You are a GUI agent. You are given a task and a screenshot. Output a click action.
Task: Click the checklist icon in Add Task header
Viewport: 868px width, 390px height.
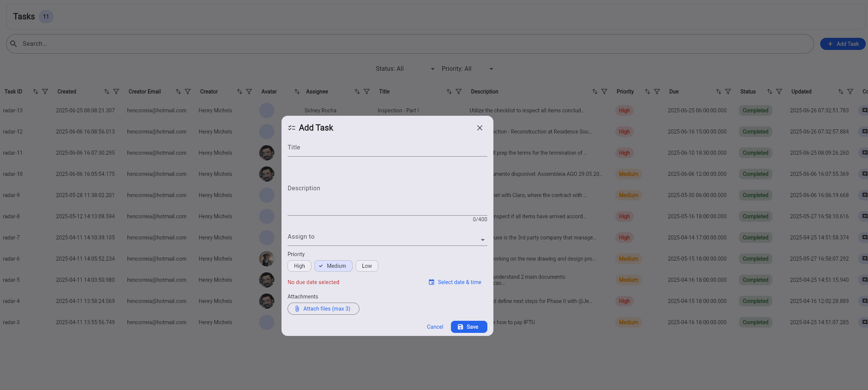pyautogui.click(x=291, y=127)
